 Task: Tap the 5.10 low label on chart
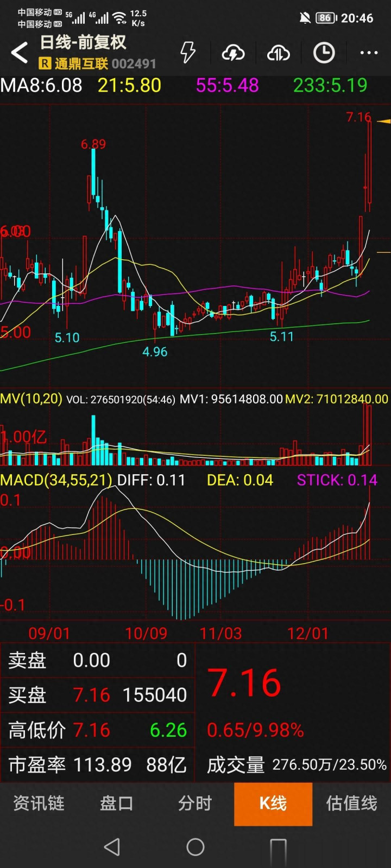(x=67, y=337)
